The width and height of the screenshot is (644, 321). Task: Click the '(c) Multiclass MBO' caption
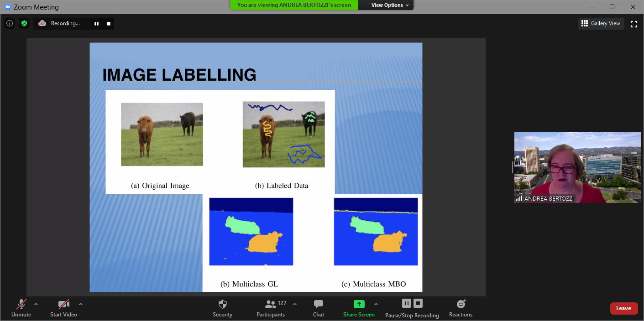click(x=374, y=284)
